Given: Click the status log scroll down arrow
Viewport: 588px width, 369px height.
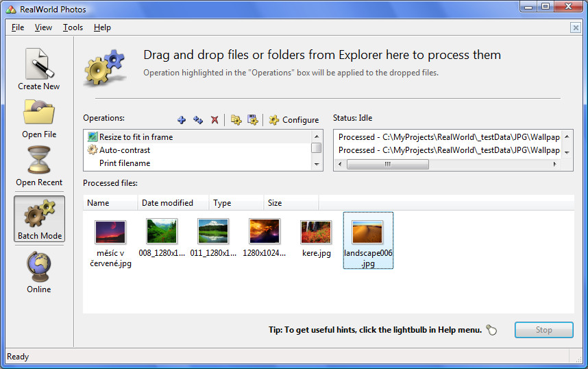Looking at the screenshot, I should click(567, 152).
